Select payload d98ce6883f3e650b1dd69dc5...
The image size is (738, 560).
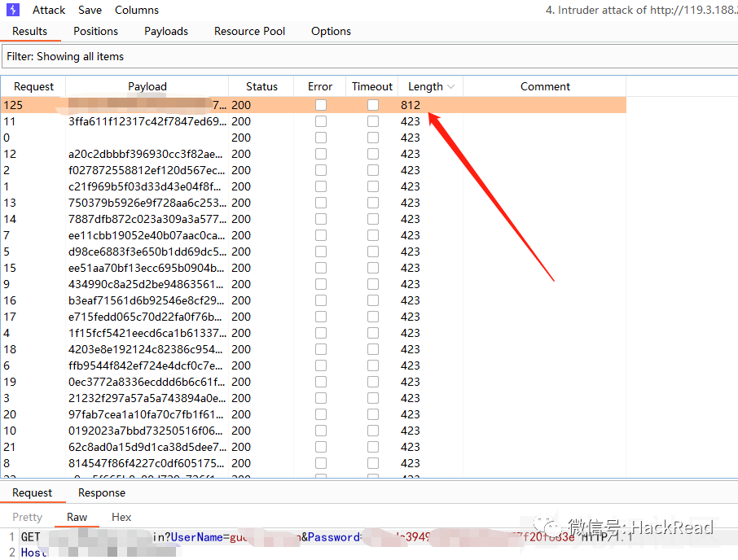pyautogui.click(x=147, y=252)
